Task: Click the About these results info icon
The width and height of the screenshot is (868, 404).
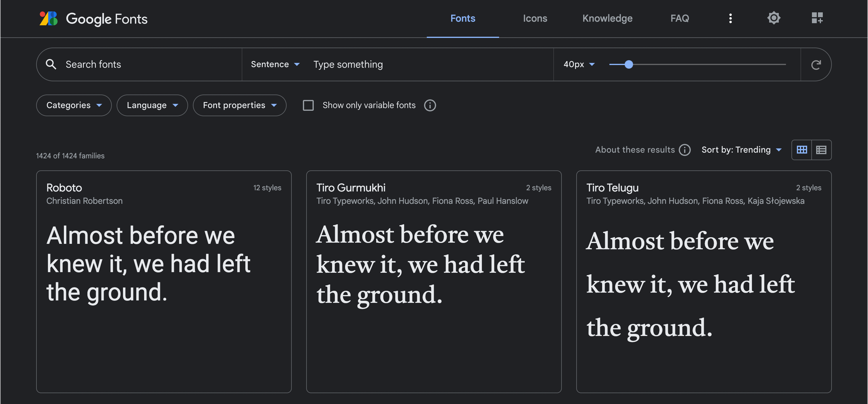Action: [x=684, y=150]
